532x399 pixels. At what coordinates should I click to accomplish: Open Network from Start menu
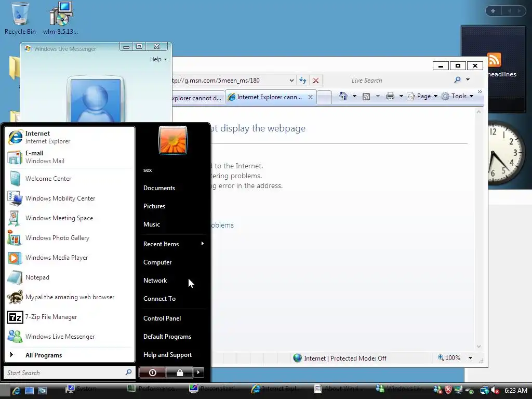[x=174, y=280]
